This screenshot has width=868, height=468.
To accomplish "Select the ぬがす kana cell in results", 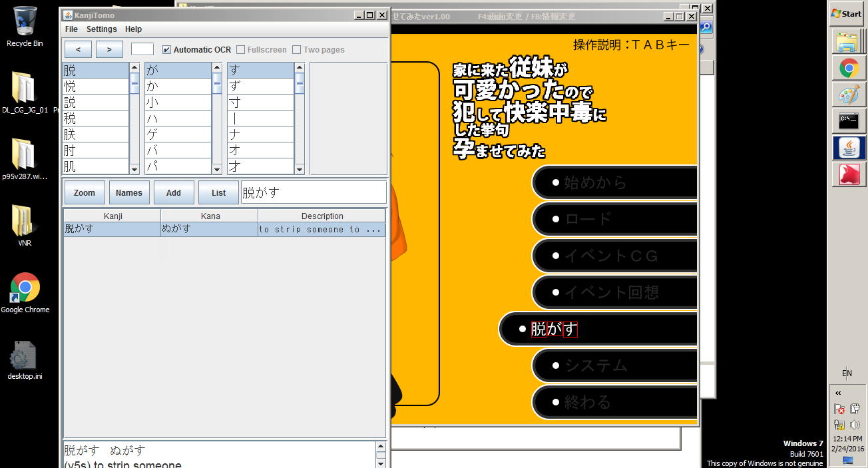I will (210, 229).
